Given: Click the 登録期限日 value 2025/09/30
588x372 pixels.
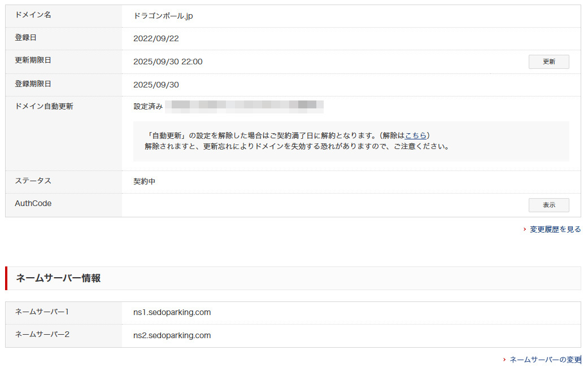Looking at the screenshot, I should pos(156,85).
